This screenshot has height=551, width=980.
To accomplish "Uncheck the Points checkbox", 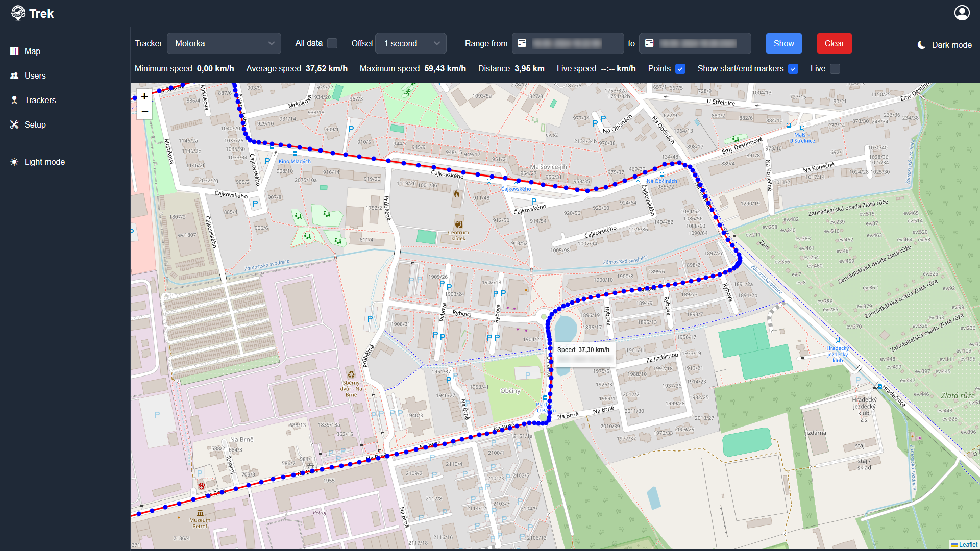I will tap(680, 69).
